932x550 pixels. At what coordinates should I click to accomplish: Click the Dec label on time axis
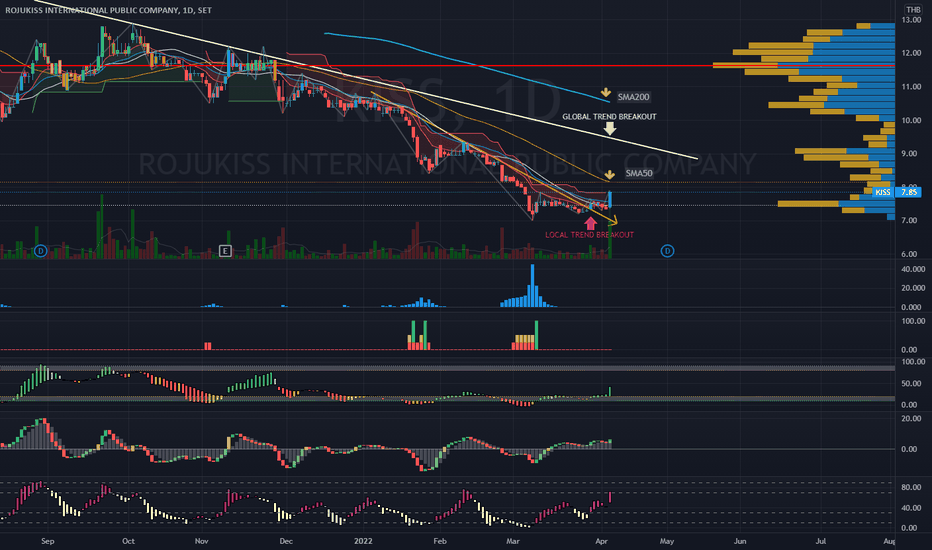coord(286,541)
